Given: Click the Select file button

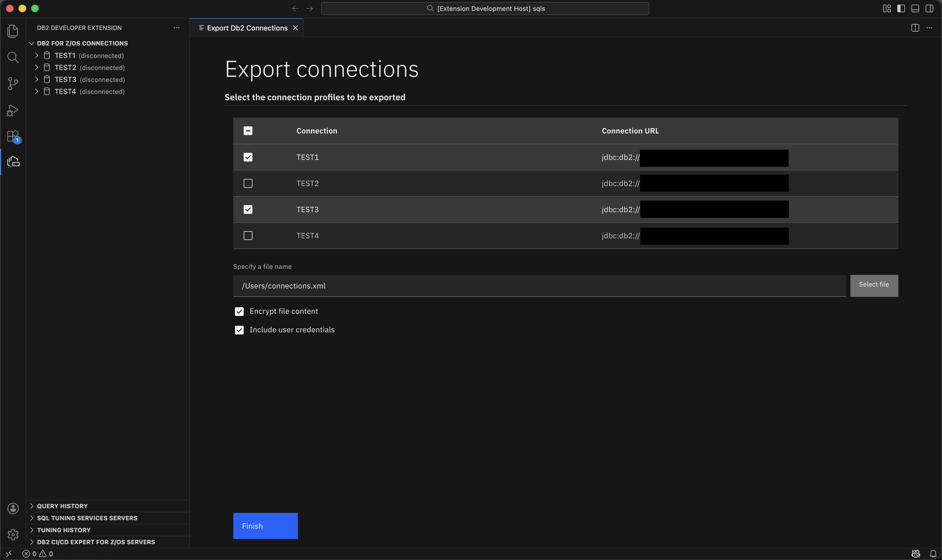Looking at the screenshot, I should coord(874,286).
